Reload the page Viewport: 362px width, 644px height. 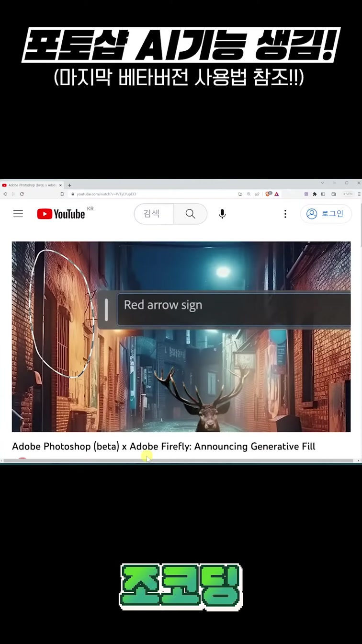coord(22,194)
